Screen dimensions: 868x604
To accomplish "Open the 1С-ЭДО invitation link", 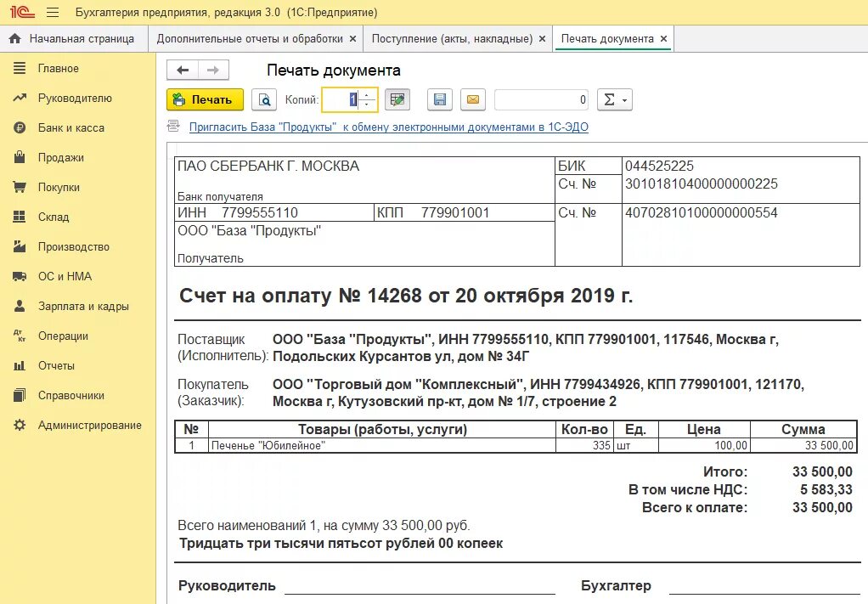I will tap(389, 127).
